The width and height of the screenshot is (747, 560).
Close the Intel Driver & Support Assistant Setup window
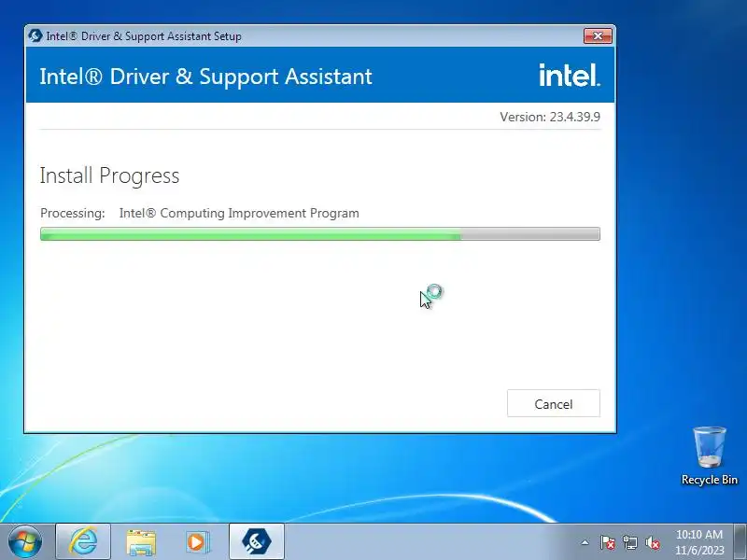pyautogui.click(x=598, y=35)
